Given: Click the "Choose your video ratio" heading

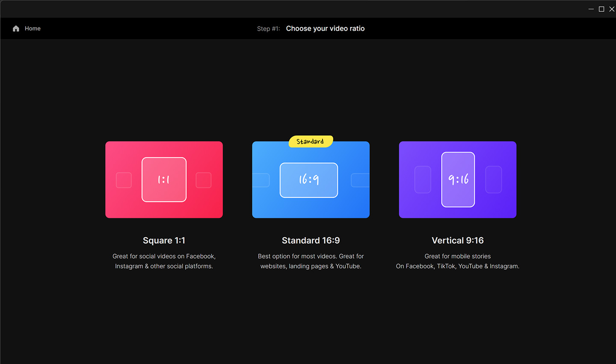Looking at the screenshot, I should 325,29.
